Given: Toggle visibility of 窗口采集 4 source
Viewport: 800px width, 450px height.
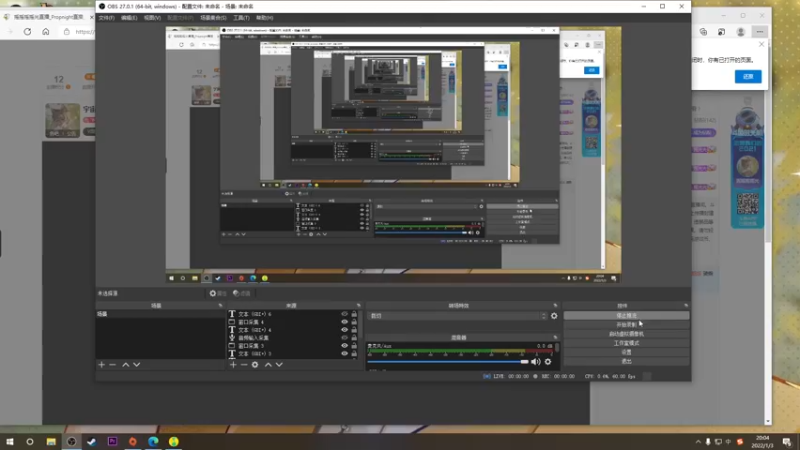Looking at the screenshot, I should pyautogui.click(x=344, y=322).
